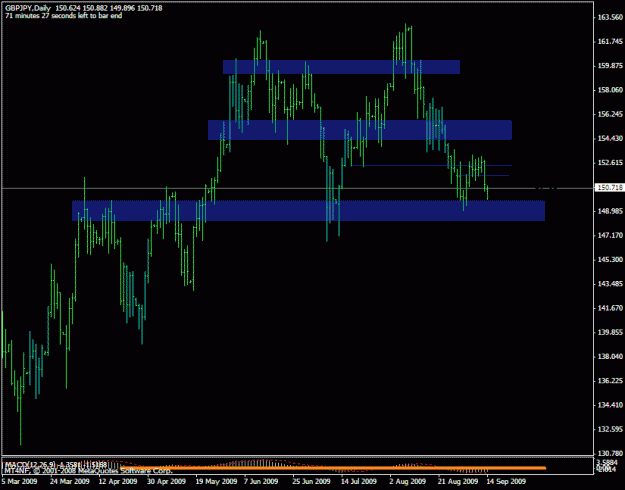Screen dimensions: 625x490
Task: Click the 143.485 price axis label
Action: pos(610,284)
